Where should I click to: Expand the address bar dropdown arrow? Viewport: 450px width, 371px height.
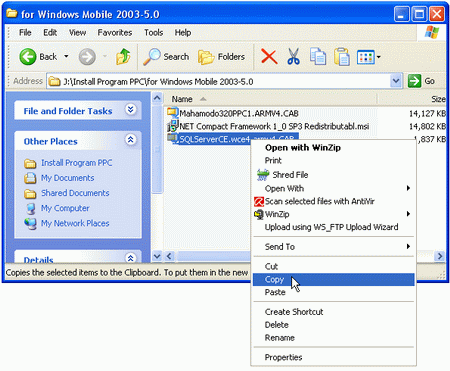396,81
